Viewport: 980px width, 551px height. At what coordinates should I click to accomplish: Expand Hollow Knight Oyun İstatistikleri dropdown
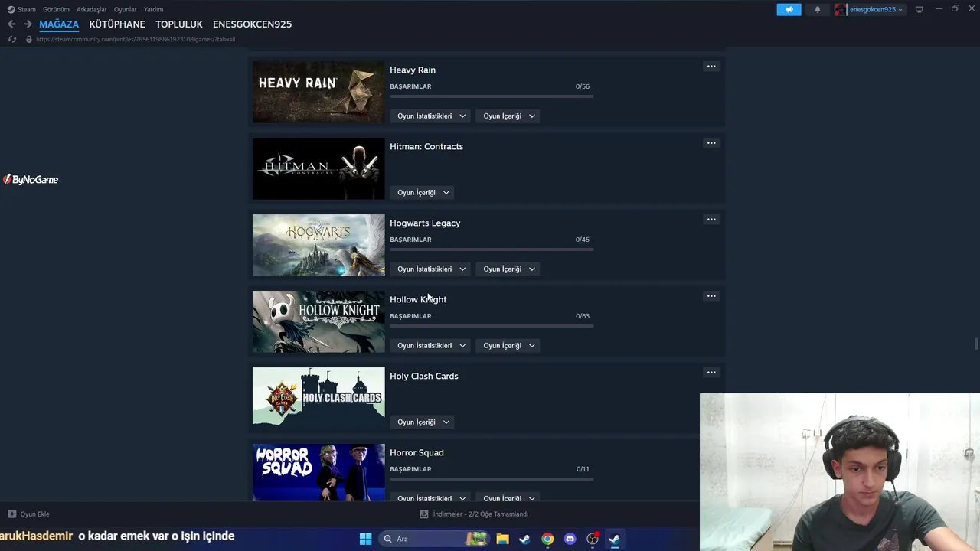pos(430,345)
